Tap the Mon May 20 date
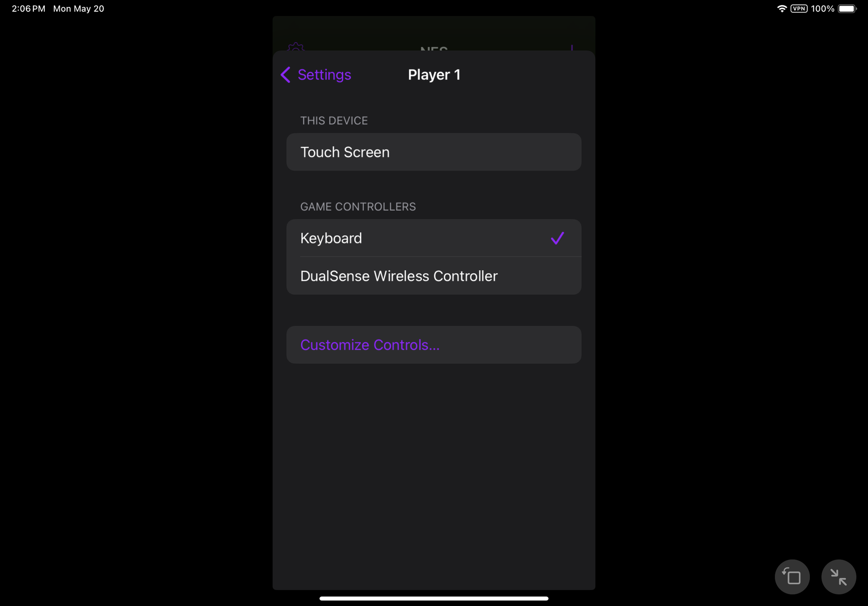The height and width of the screenshot is (606, 868). (79, 9)
